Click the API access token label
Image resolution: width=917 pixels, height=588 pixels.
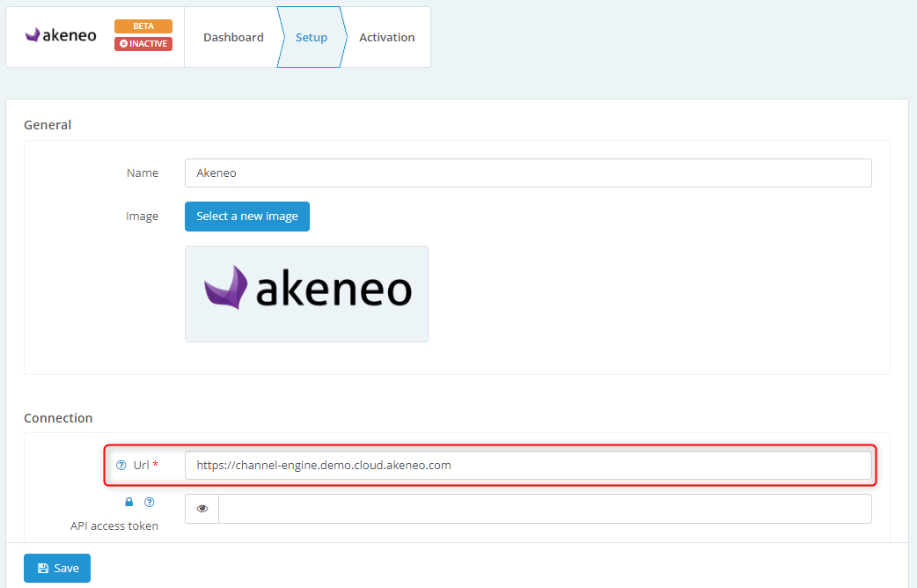pos(114,526)
